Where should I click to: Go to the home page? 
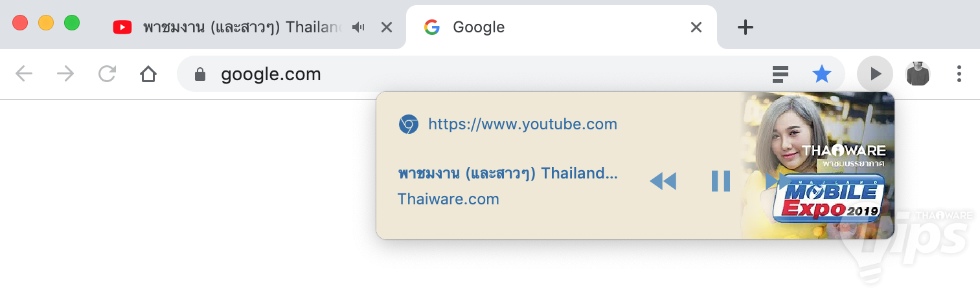tap(148, 74)
